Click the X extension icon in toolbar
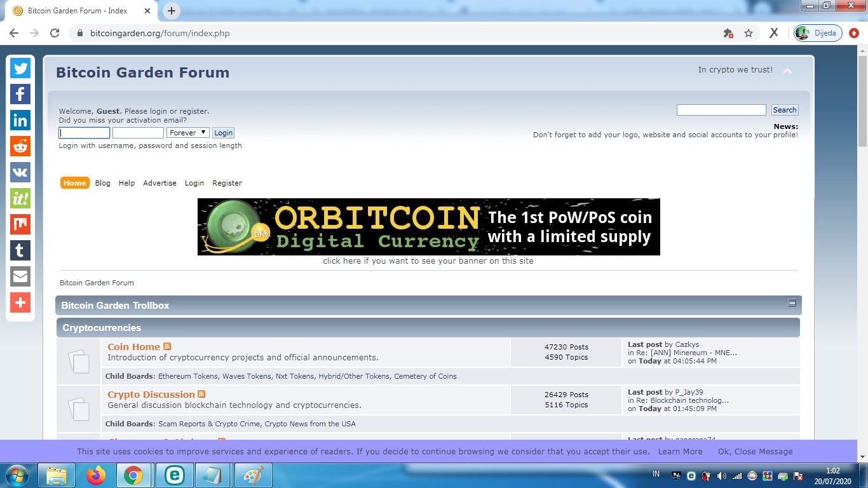 click(773, 33)
